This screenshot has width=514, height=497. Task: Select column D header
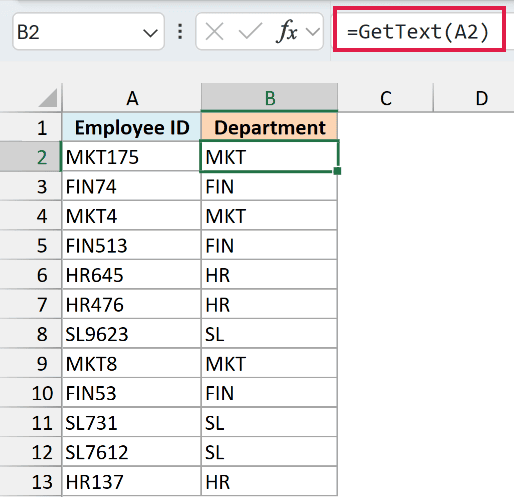point(481,98)
